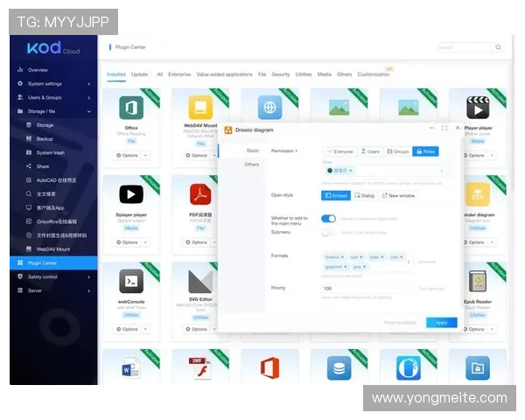Click Reset to default
The height and width of the screenshot is (420, 525).
point(402,323)
